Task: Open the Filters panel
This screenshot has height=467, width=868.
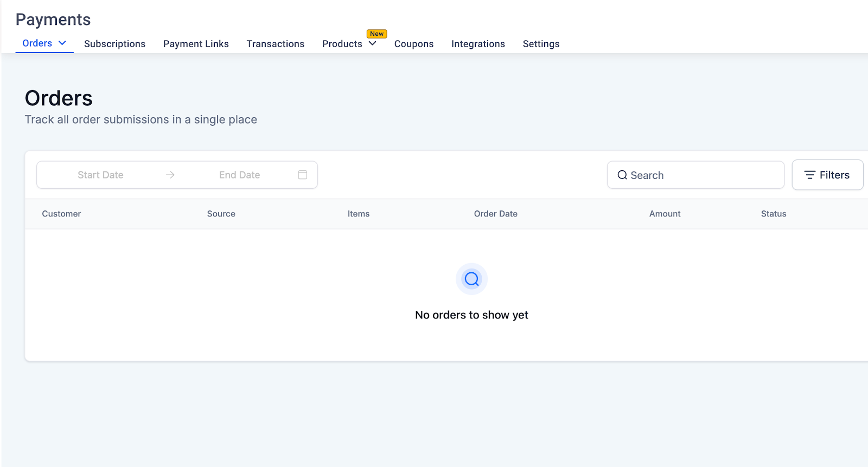Action: (827, 175)
